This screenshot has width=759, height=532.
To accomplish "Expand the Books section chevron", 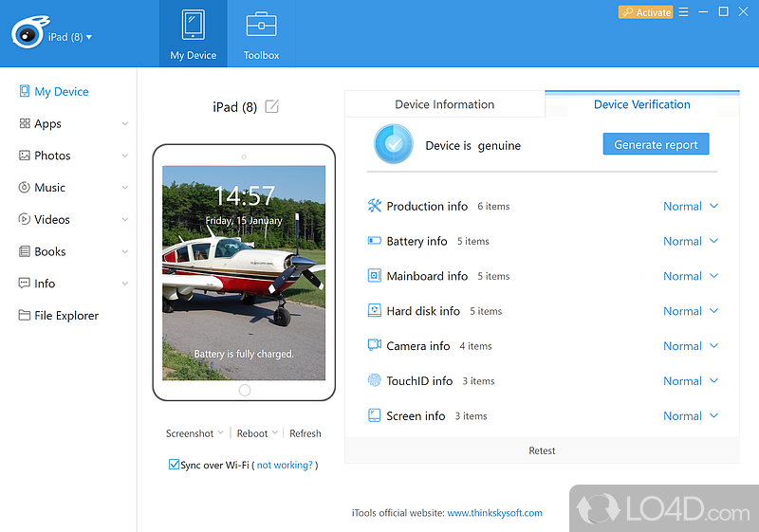I will point(125,251).
